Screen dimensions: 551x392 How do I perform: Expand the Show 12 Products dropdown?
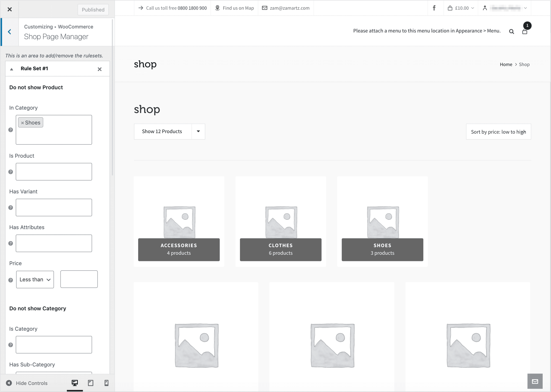198,131
